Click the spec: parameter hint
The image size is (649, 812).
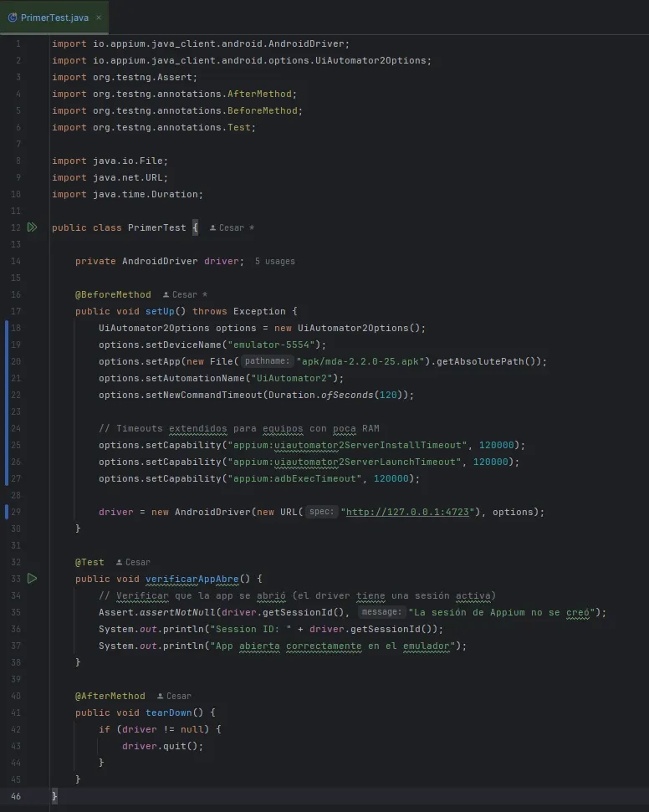click(x=322, y=512)
